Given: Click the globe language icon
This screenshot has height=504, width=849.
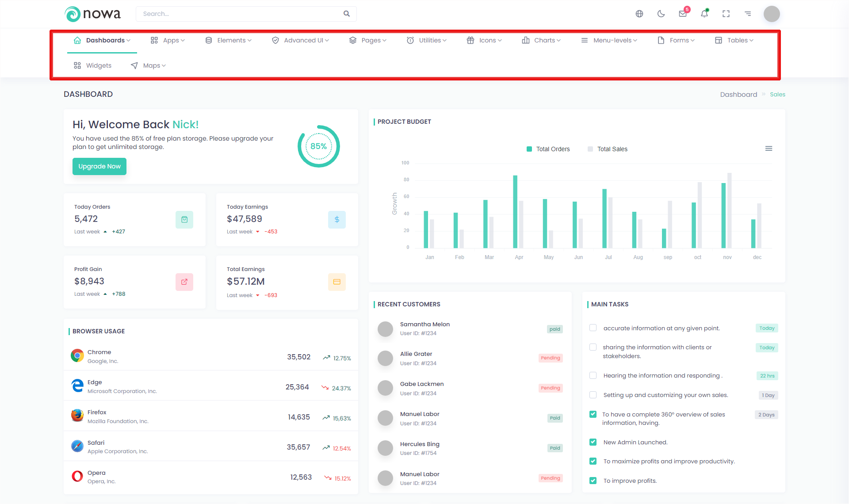Looking at the screenshot, I should pyautogui.click(x=639, y=14).
